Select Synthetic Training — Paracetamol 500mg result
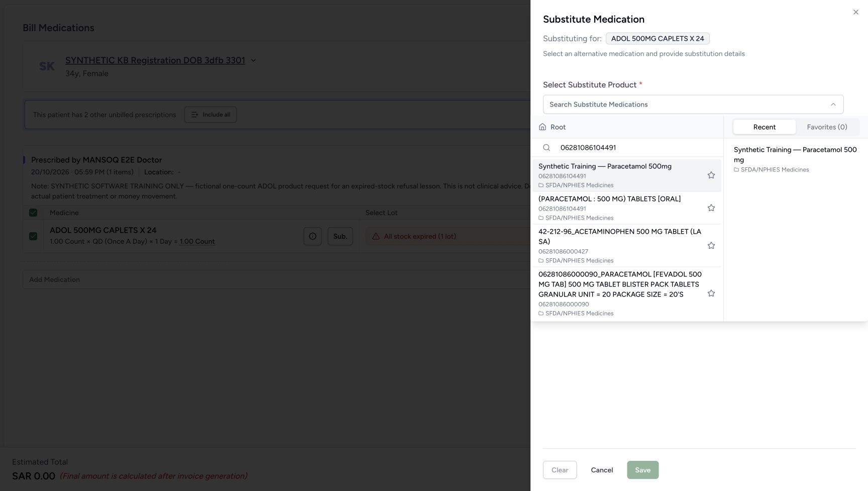Viewport: 868px width, 491px height. pos(627,175)
